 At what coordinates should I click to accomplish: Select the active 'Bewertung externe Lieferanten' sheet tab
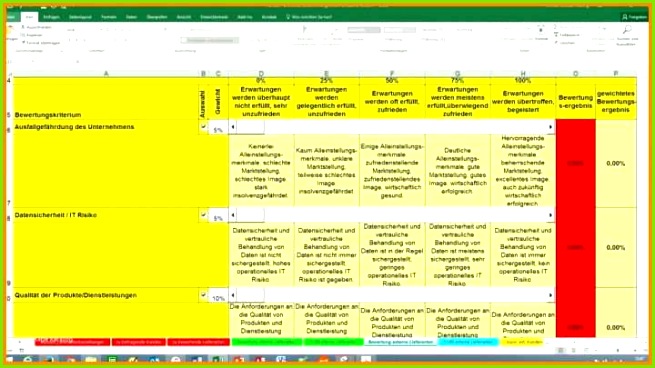401,342
